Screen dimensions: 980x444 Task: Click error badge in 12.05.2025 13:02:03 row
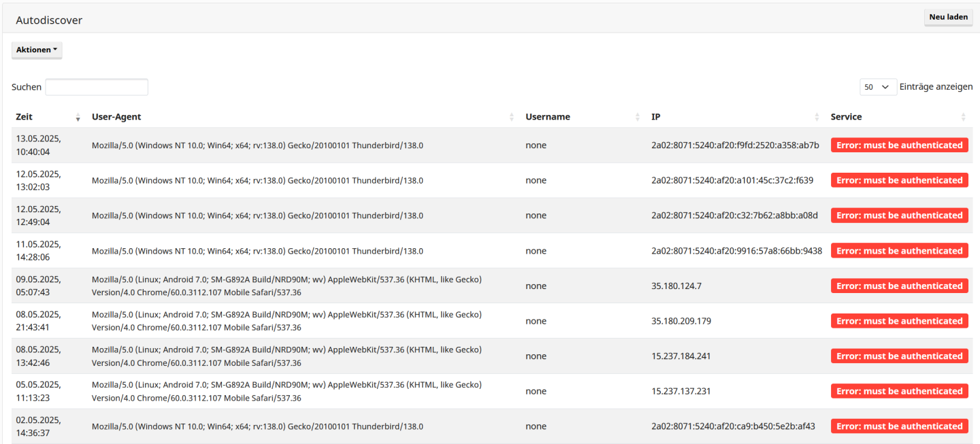[x=899, y=180]
